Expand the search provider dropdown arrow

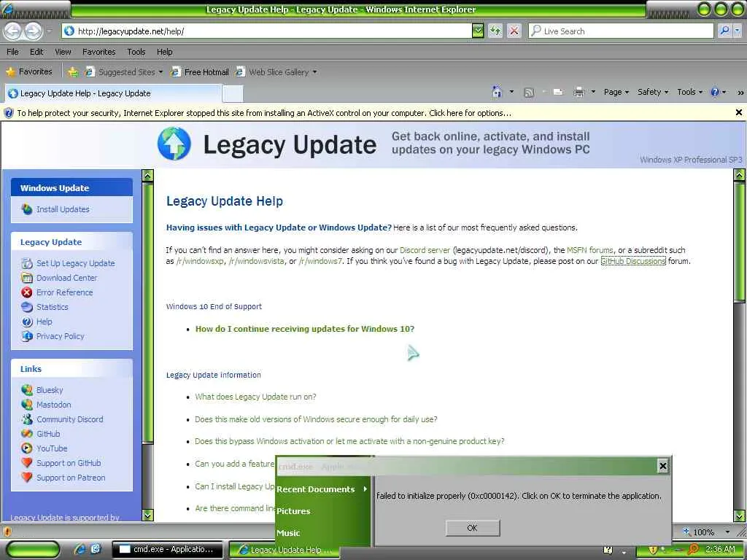737,31
